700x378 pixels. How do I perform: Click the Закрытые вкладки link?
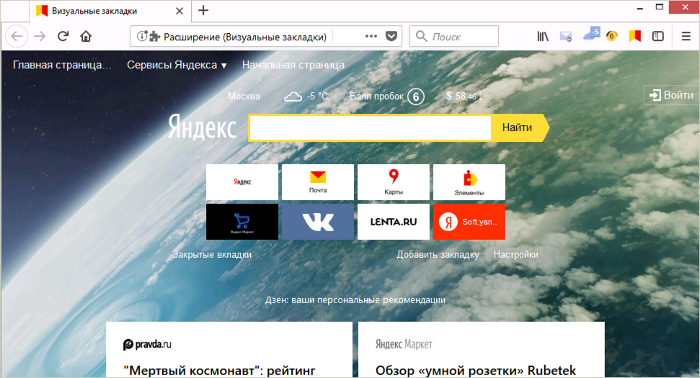(212, 255)
